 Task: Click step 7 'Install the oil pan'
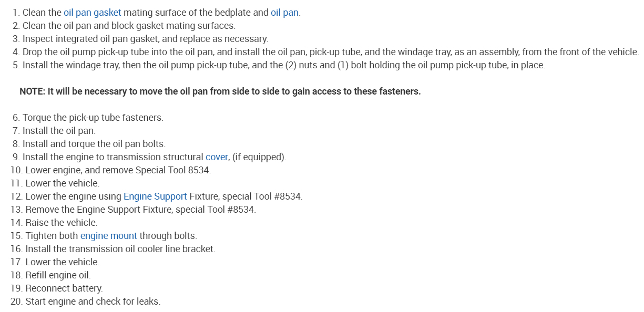[59, 131]
